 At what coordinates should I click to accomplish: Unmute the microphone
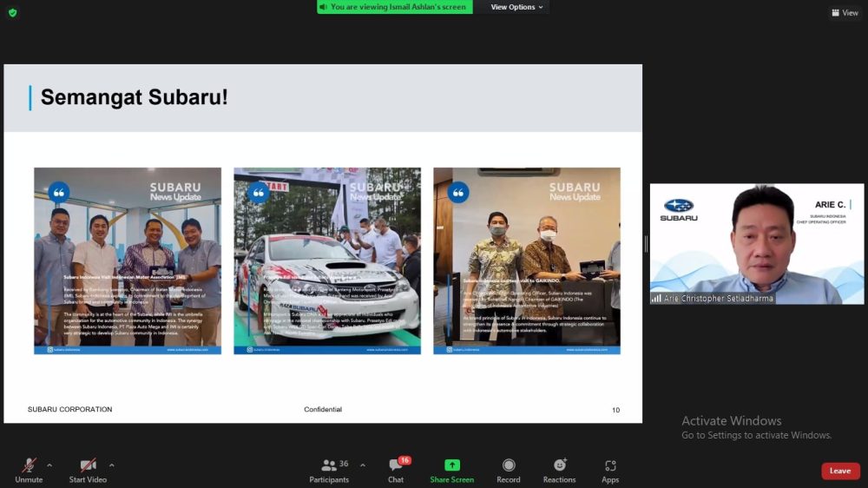pyautogui.click(x=29, y=471)
